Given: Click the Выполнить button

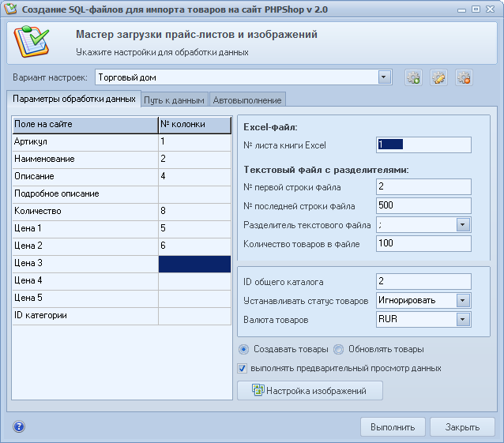Looking at the screenshot, I should (x=393, y=427).
